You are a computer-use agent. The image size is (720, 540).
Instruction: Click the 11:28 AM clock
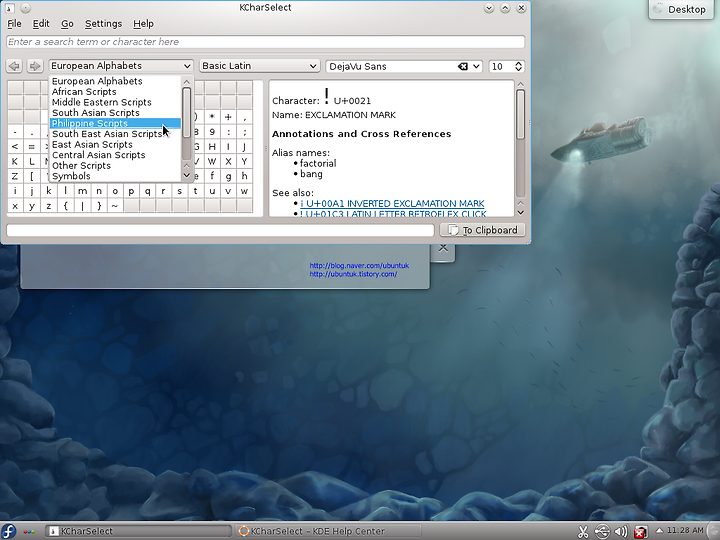click(685, 530)
